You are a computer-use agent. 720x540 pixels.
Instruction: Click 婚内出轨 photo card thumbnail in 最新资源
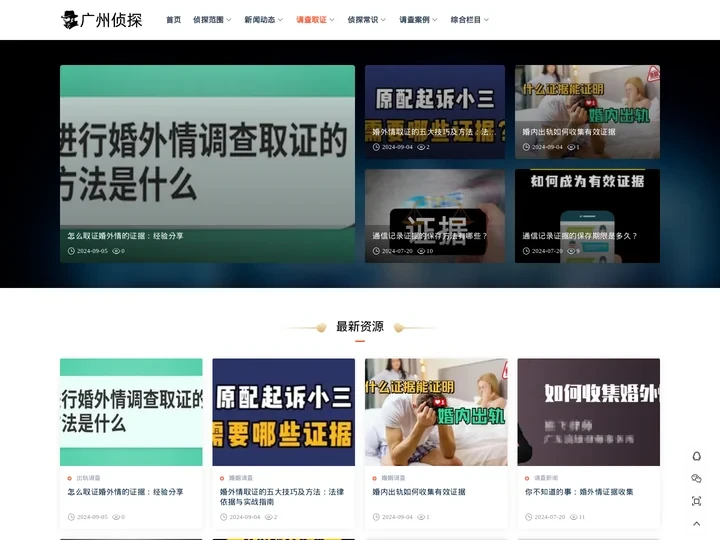(436, 412)
